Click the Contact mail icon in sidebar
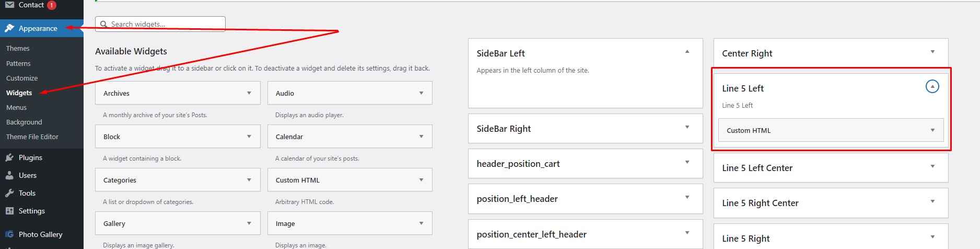Viewport: 980px width, 249px height. pos(9,5)
